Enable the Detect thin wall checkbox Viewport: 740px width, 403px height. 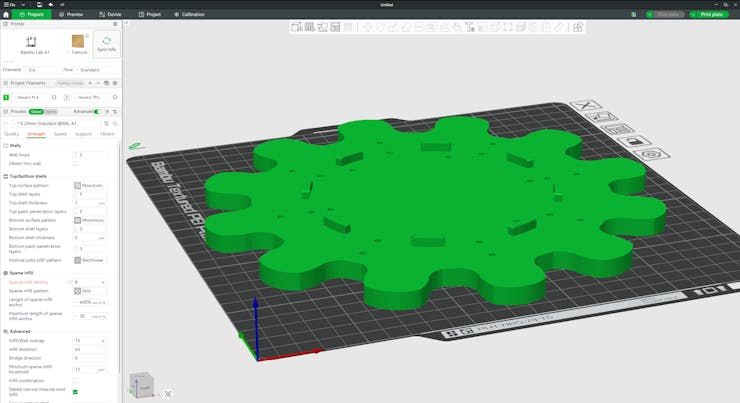pyautogui.click(x=76, y=163)
